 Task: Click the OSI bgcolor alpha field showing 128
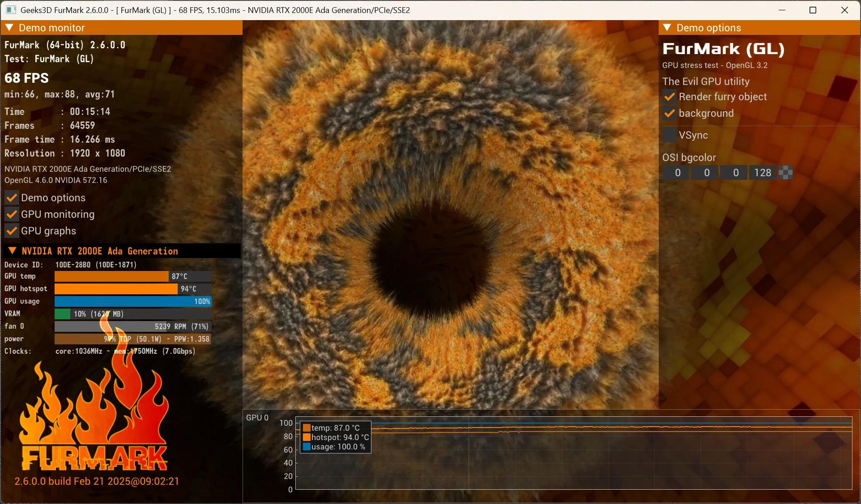(x=763, y=173)
